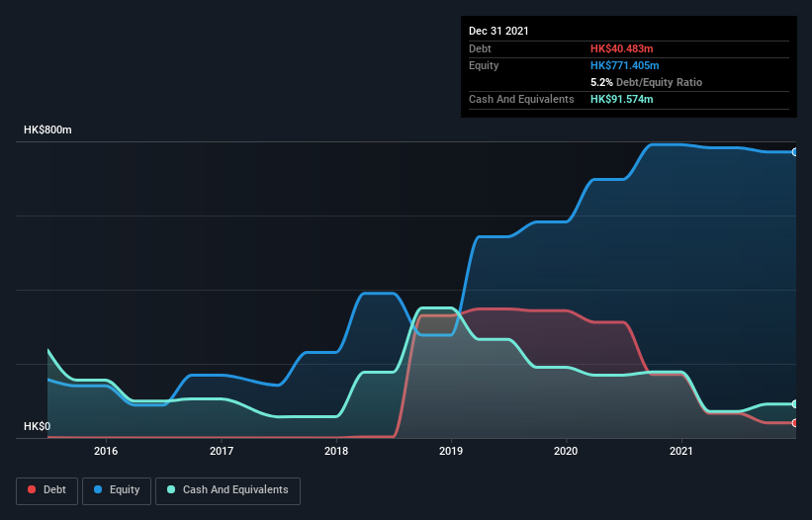The height and width of the screenshot is (520, 812).
Task: Click the Debt end-point marker on the chart
Action: click(795, 423)
